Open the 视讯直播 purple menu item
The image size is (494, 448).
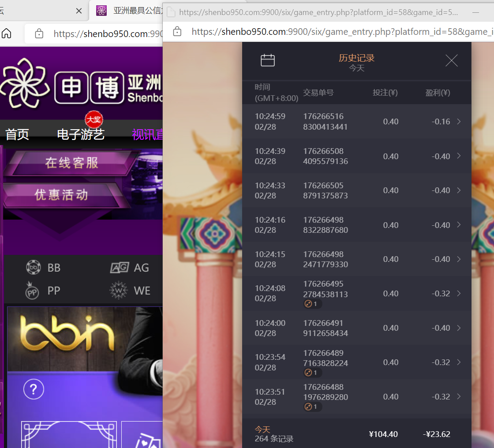(147, 134)
